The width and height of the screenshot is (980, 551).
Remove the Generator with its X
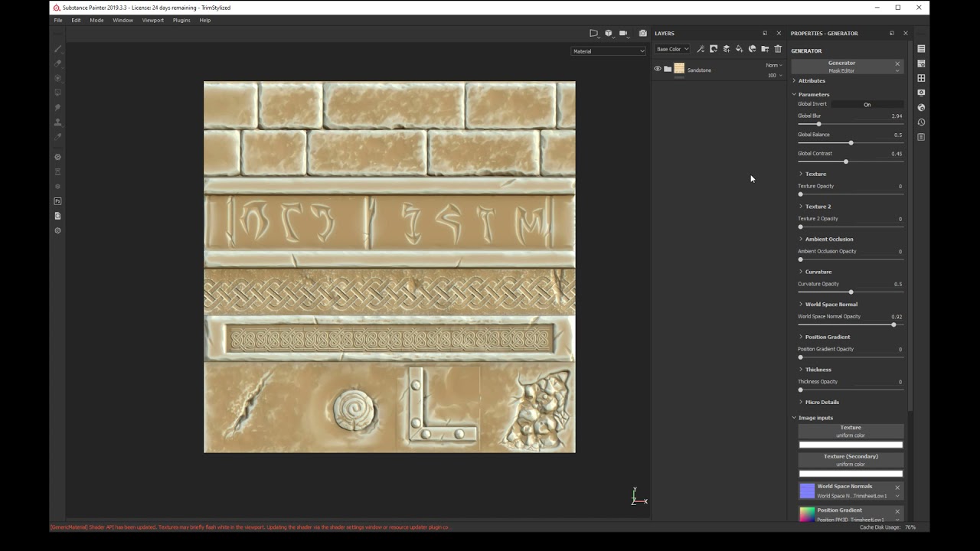[x=897, y=64]
